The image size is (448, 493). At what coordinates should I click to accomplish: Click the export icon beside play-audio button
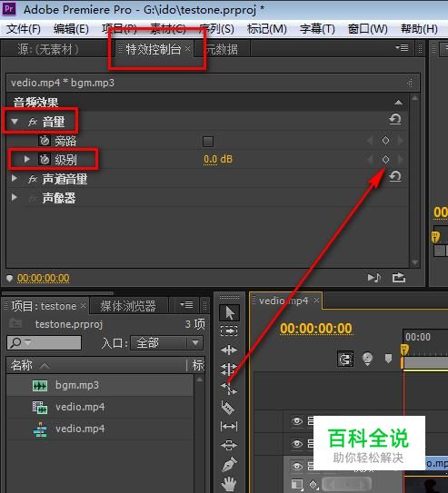[x=399, y=278]
